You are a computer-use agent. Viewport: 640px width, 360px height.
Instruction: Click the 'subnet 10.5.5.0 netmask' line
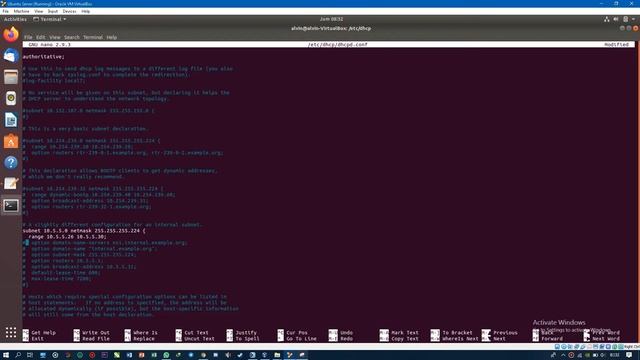click(84, 231)
